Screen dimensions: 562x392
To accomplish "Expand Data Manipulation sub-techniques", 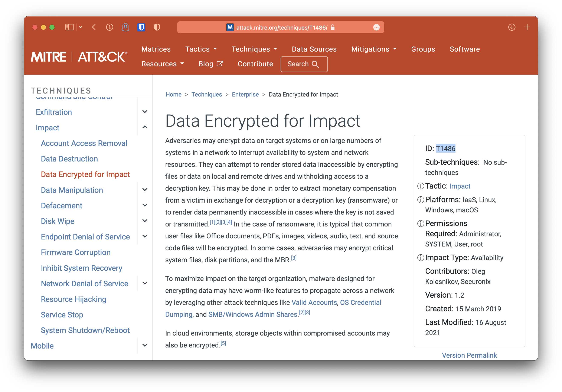I will click(145, 190).
